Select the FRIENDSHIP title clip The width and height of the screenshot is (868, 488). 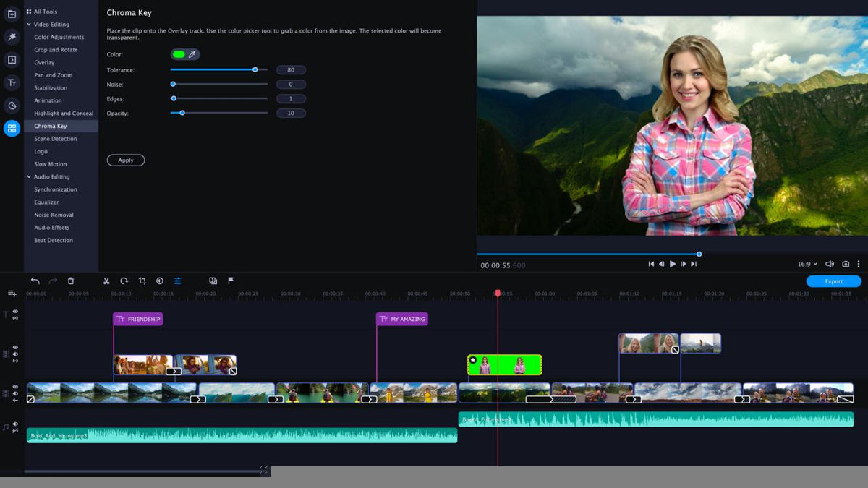point(137,319)
